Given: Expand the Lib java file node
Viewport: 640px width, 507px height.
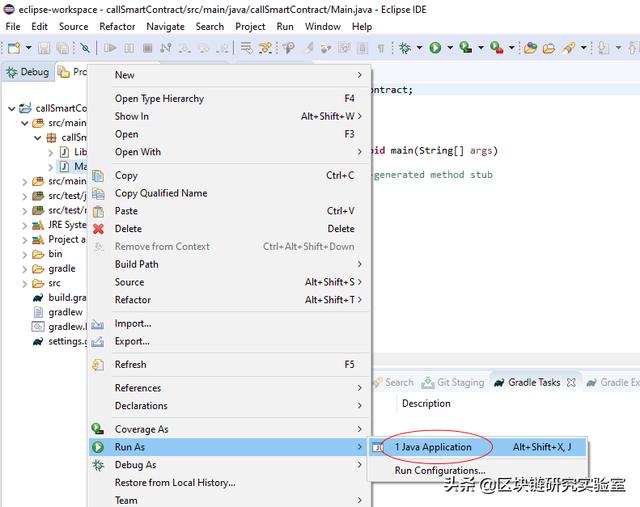Looking at the screenshot, I should [51, 153].
